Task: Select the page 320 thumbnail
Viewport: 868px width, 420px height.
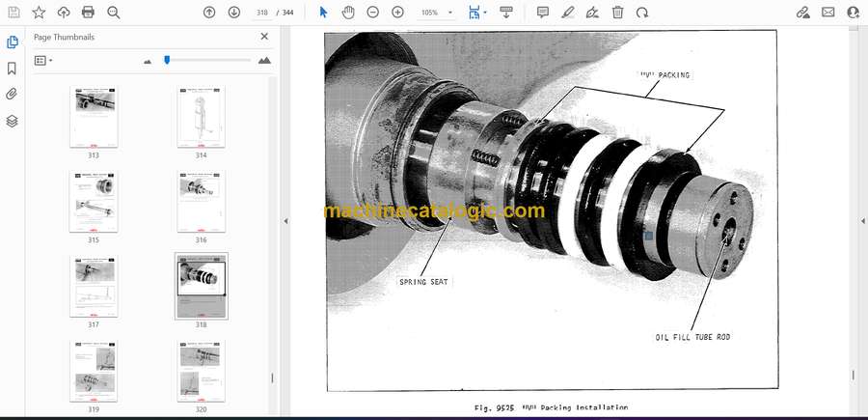Action: point(201,371)
